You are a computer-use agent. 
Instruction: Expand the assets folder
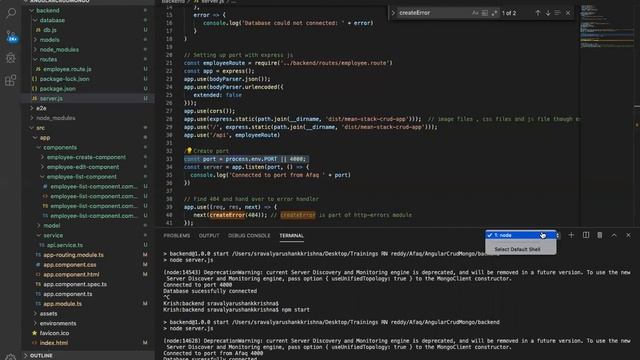(x=49, y=313)
